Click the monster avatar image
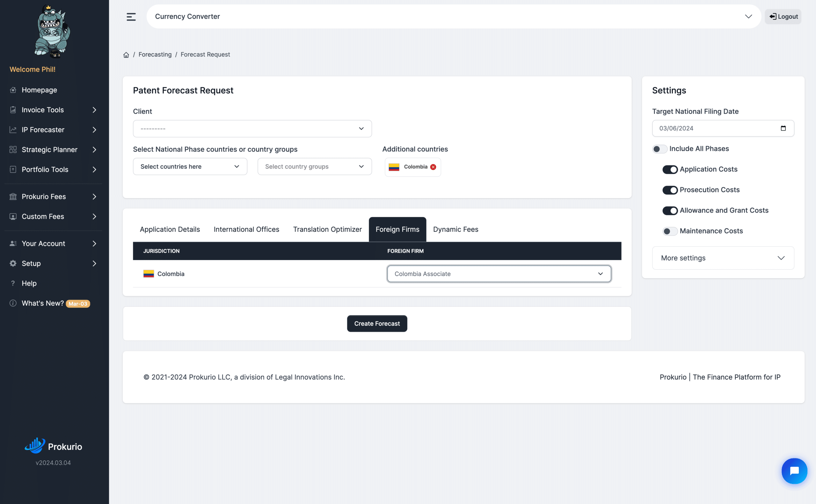Viewport: 816px width, 504px height. 52,31
